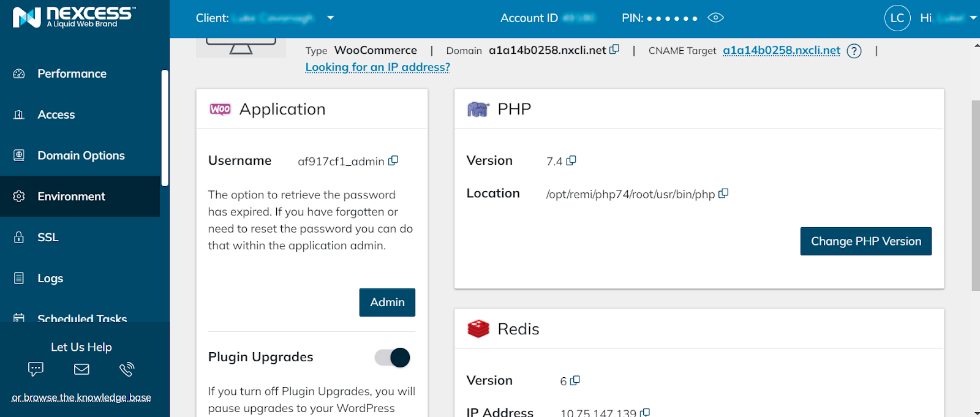Copy the PHP version number

coord(571,160)
